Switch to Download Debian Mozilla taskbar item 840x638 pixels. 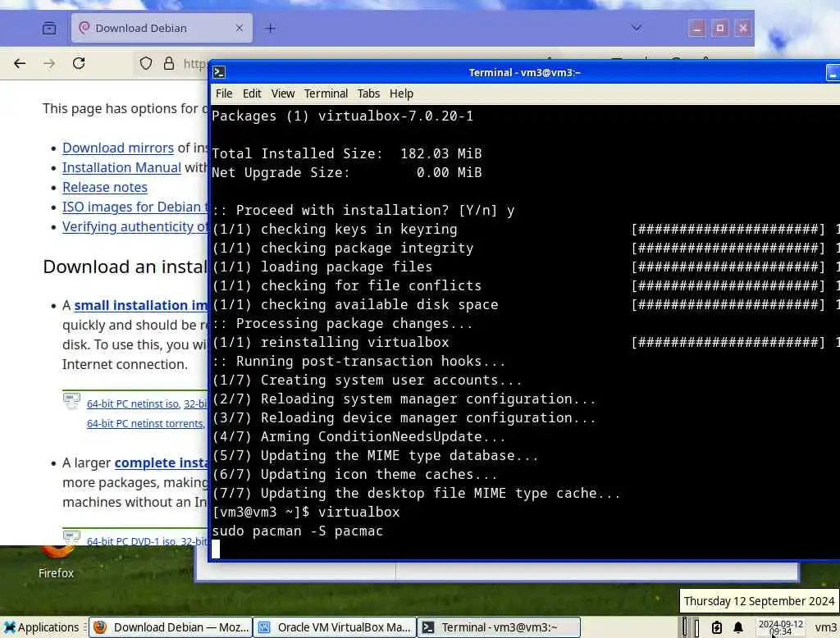tap(171, 627)
